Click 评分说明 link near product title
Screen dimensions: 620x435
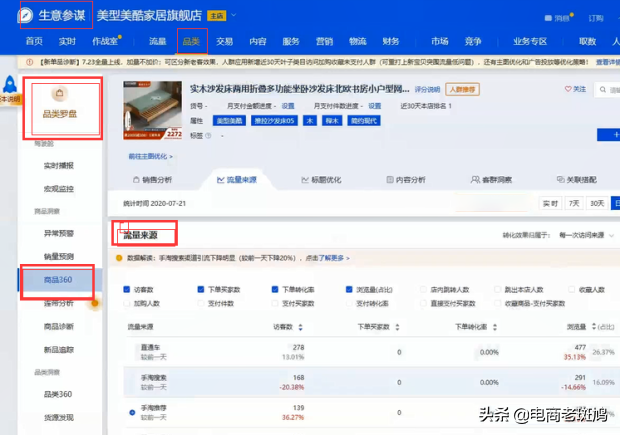coord(427,89)
